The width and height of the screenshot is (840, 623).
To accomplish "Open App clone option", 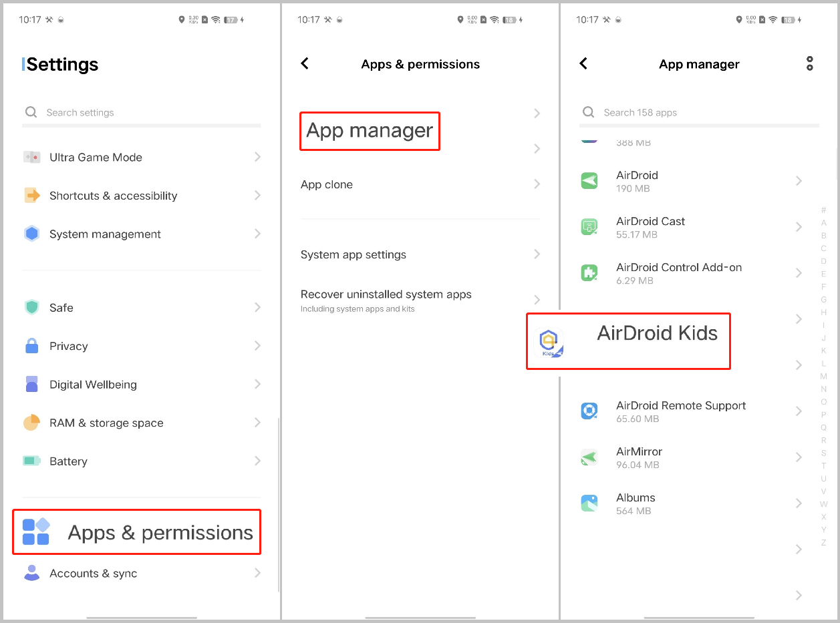I will click(x=420, y=184).
